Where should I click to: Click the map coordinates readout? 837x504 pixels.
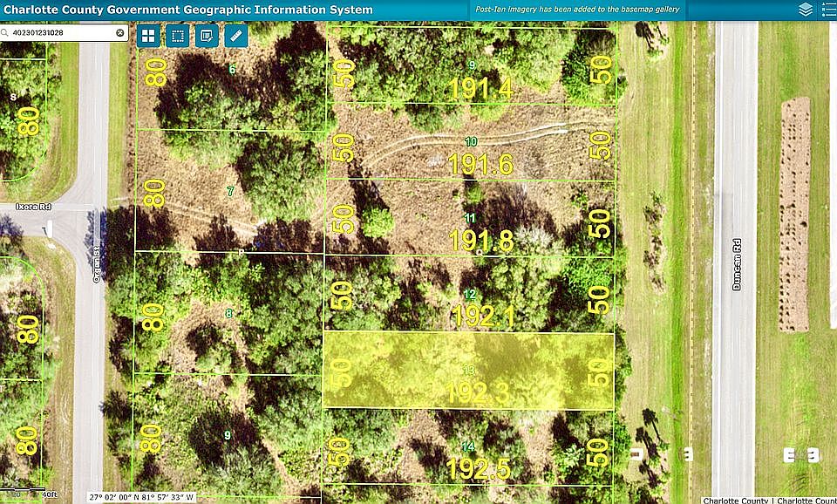141,497
